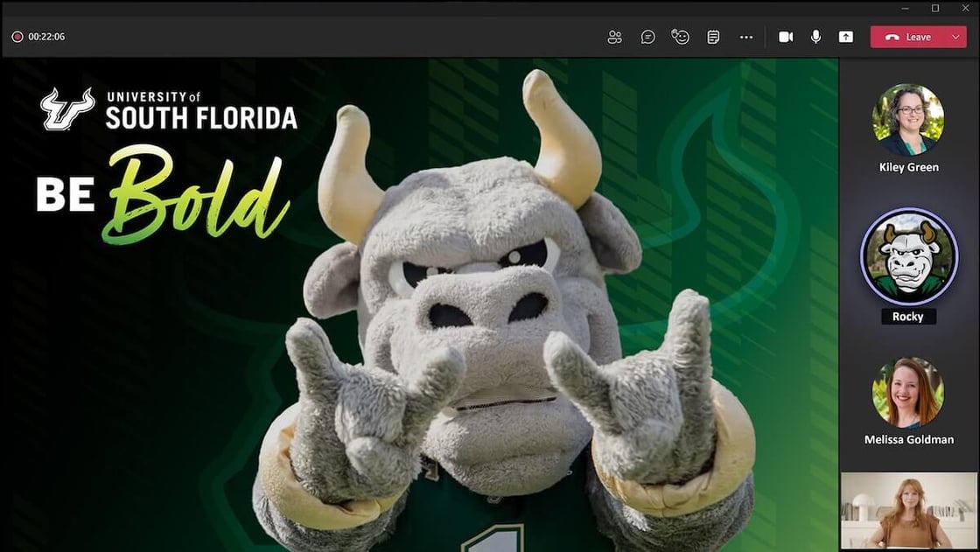Open meeting notes
The width and height of the screenshot is (980, 552).
713,37
